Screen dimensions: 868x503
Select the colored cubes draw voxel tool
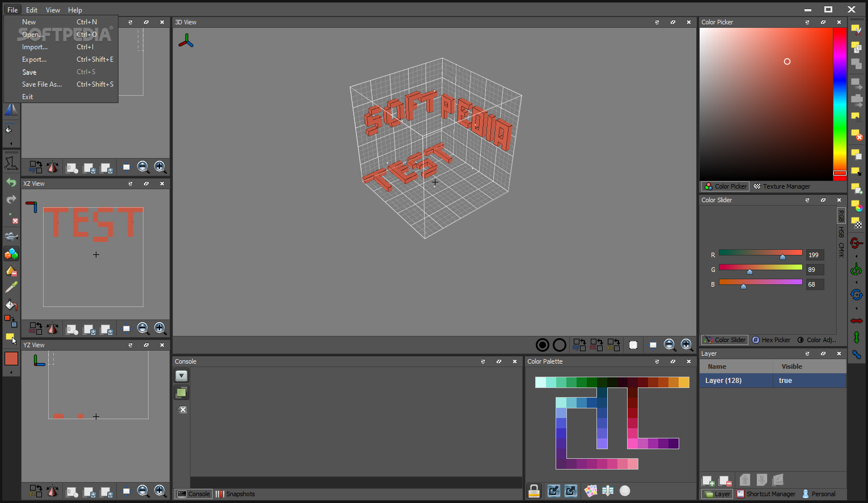coord(11,254)
